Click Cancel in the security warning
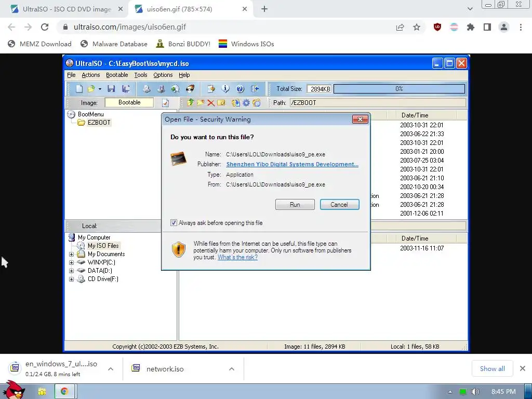 [339, 205]
